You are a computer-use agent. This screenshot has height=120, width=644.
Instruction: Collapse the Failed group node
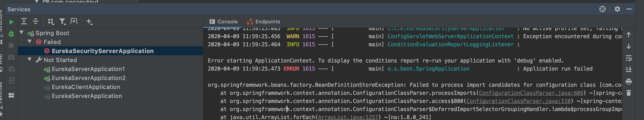tap(30, 41)
